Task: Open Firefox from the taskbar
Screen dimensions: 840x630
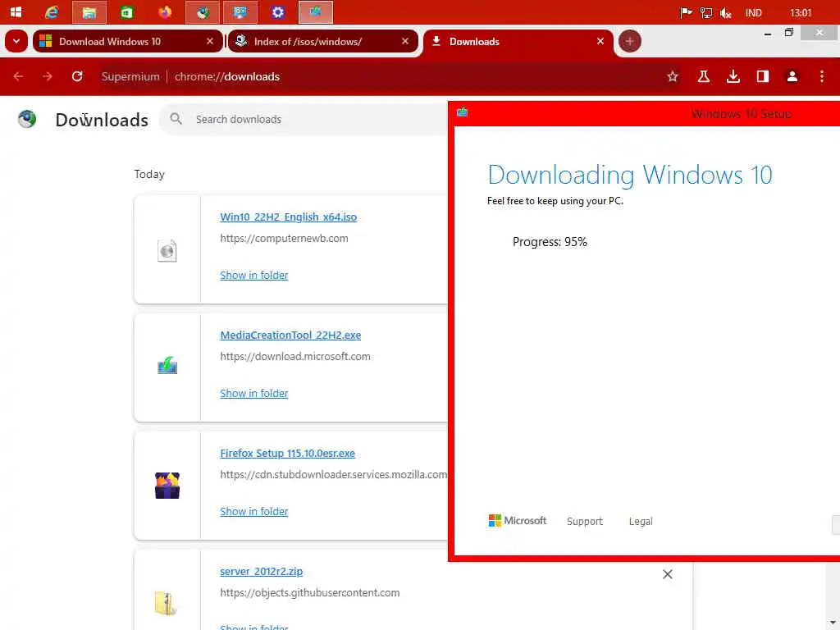Action: (164, 11)
